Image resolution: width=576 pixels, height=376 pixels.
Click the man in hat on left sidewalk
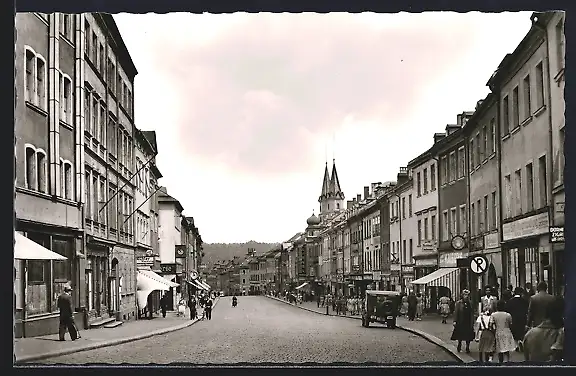pyautogui.click(x=67, y=312)
